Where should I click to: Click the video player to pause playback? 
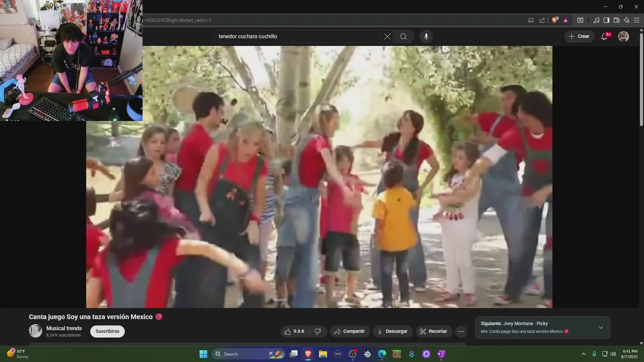coord(319,177)
